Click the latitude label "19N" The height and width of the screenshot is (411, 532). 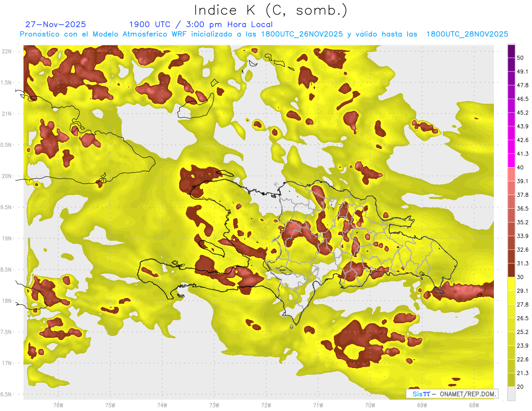click(7, 239)
